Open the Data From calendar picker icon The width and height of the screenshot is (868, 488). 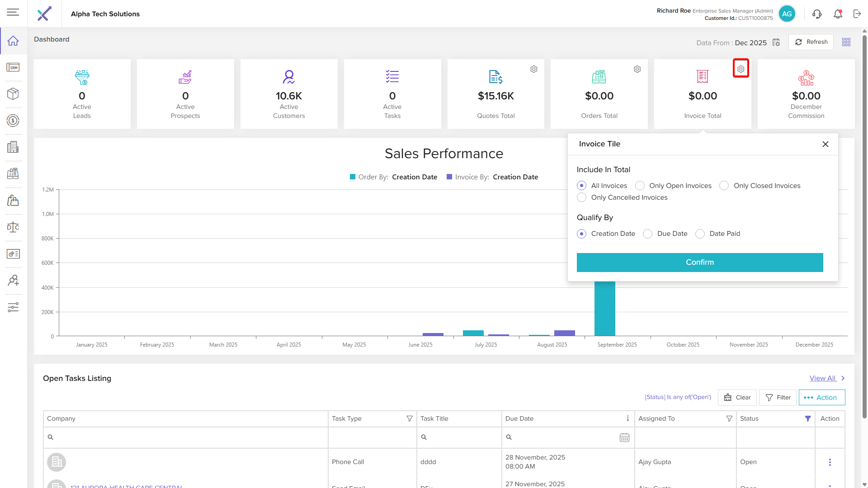[x=776, y=42]
